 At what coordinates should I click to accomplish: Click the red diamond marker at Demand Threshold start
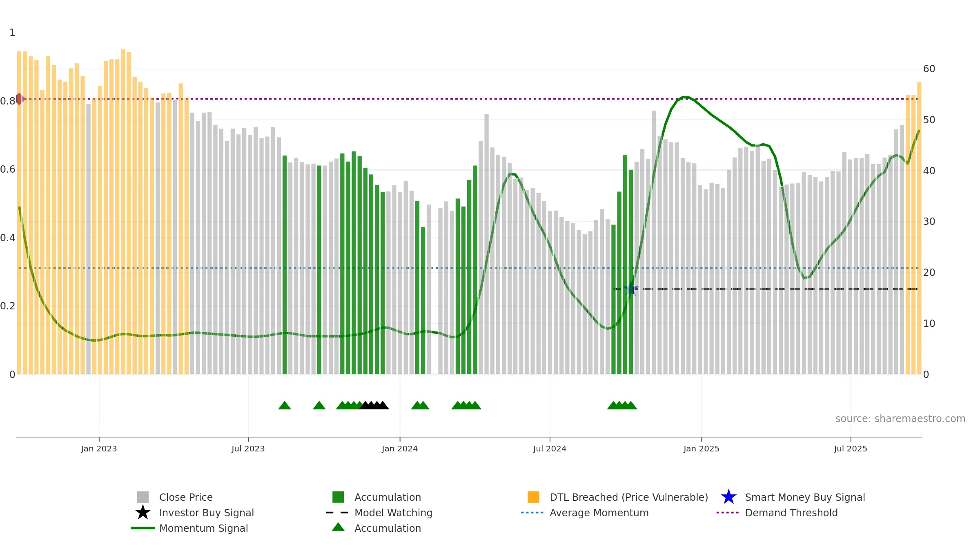(x=19, y=99)
